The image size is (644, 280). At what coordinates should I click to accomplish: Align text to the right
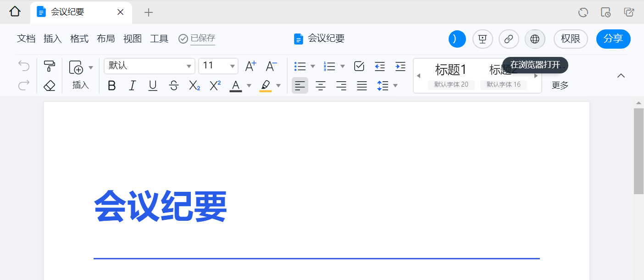(x=341, y=85)
